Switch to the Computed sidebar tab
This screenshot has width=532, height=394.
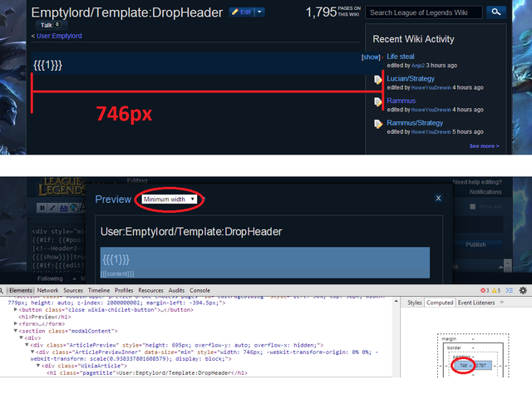(x=440, y=303)
